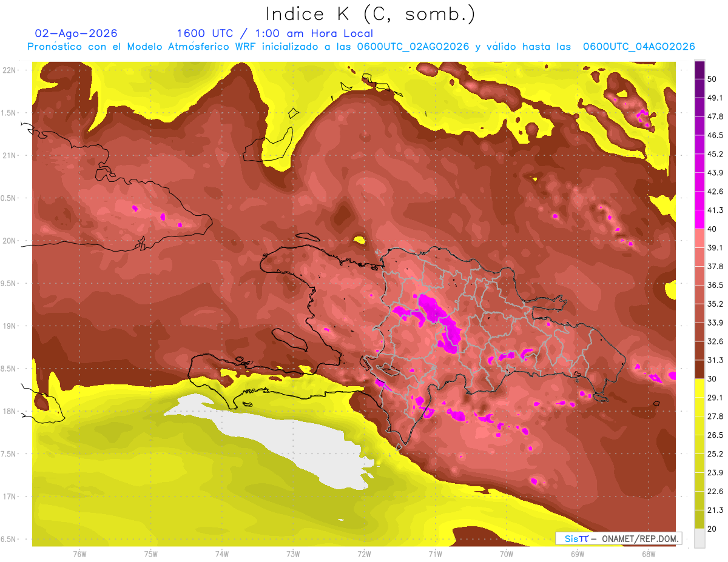Click the magenta swatch between 40 and 41.3

point(699,219)
